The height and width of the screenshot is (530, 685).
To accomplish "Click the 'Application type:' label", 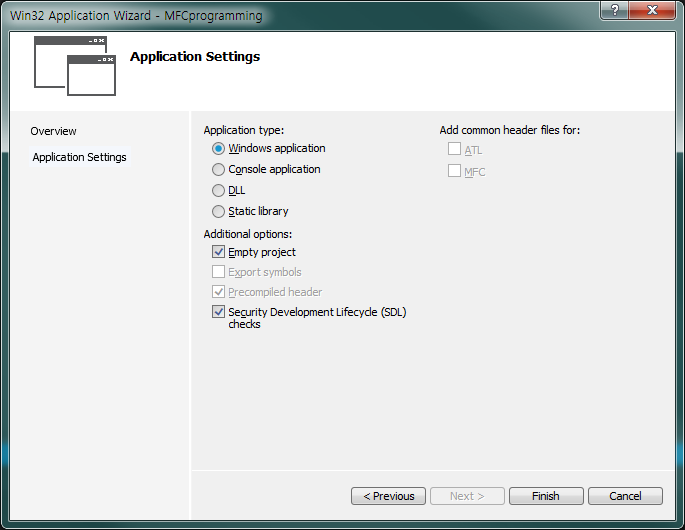I will point(244,130).
